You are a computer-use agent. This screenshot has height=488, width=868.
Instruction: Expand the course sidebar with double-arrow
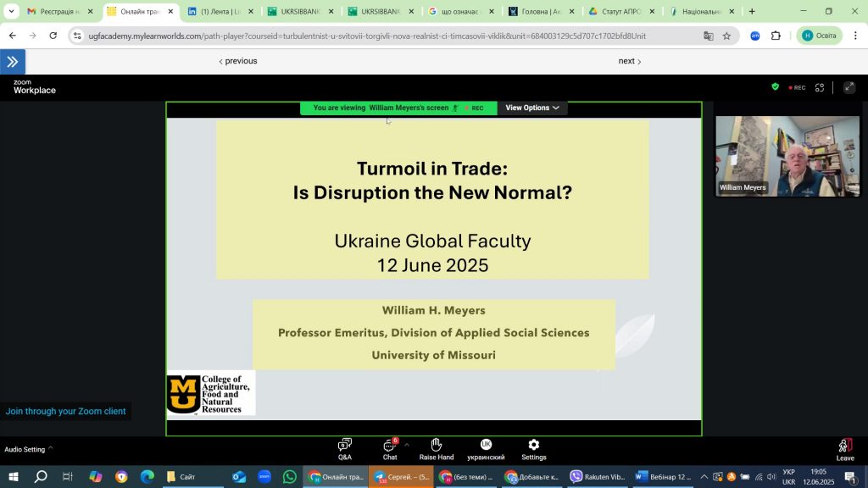[x=13, y=62]
